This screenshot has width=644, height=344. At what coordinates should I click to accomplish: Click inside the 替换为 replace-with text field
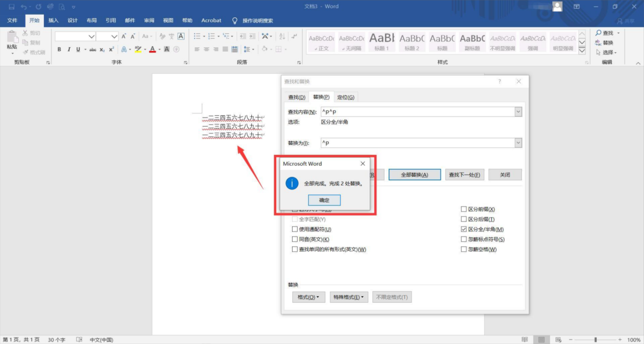[x=417, y=143]
